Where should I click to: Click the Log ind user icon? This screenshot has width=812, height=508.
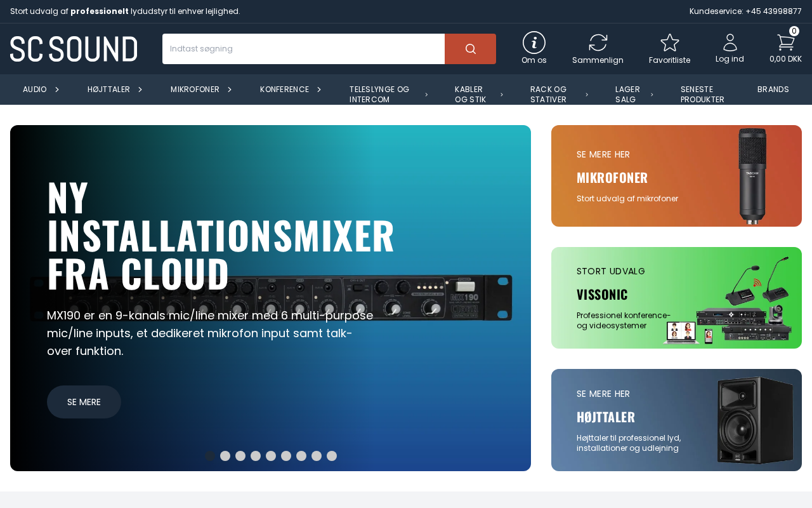coord(730,43)
